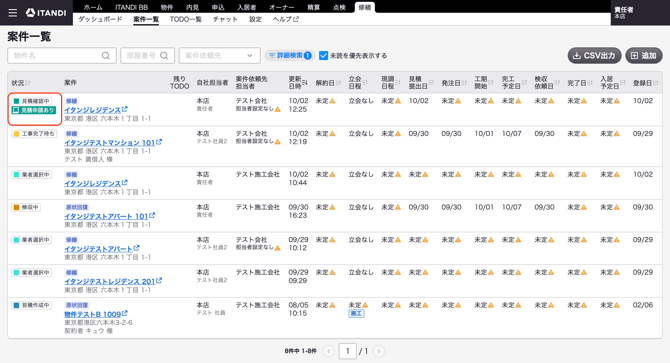Click the 施工 tag in last row

tap(356, 313)
